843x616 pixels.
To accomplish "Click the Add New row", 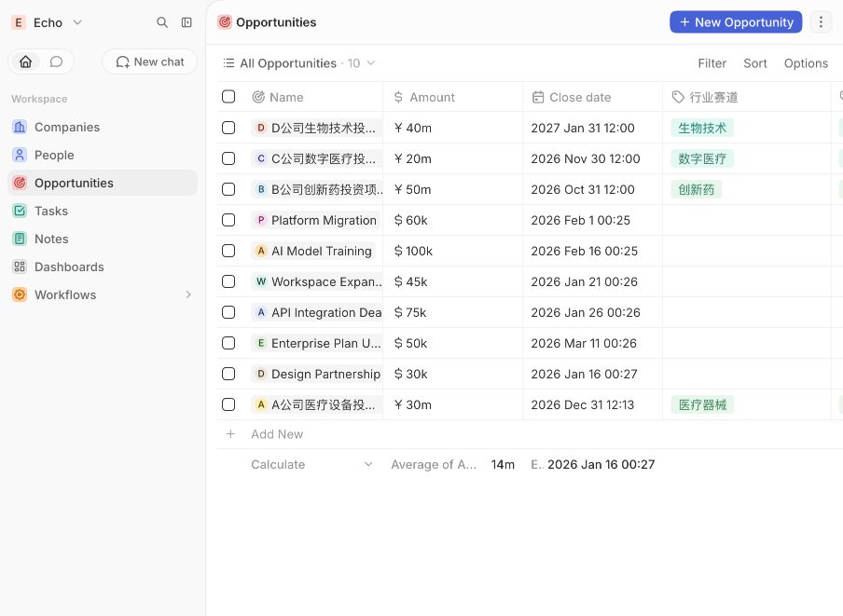I will point(530,434).
